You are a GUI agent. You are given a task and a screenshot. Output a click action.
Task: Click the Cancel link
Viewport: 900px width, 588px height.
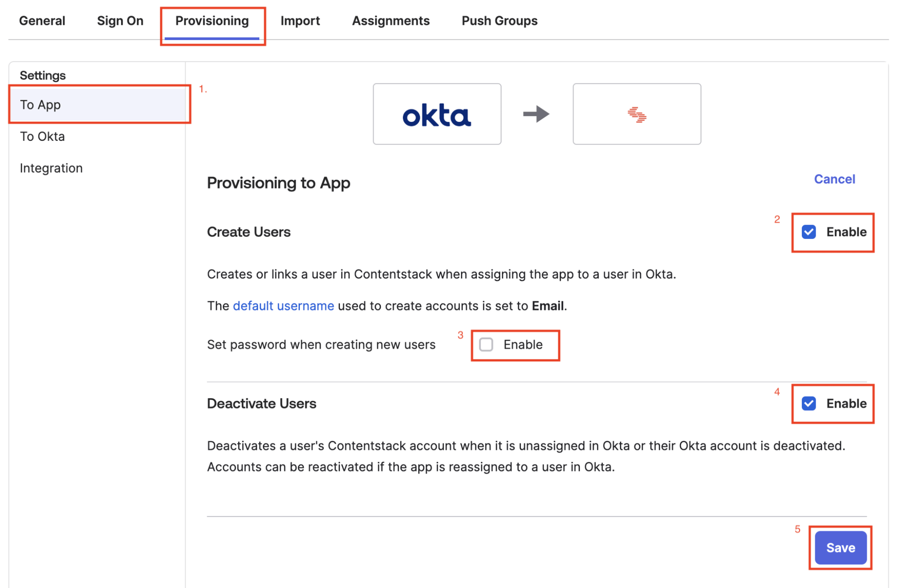tap(834, 179)
